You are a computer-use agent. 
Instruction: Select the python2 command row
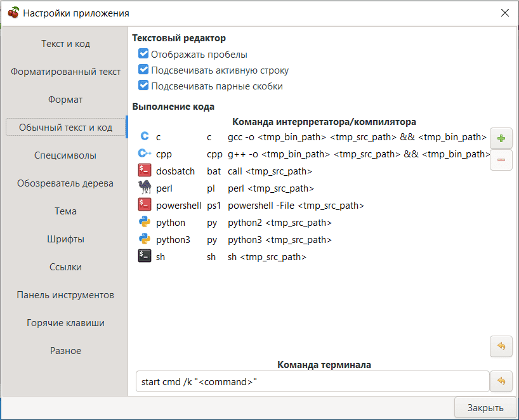[x=279, y=223]
